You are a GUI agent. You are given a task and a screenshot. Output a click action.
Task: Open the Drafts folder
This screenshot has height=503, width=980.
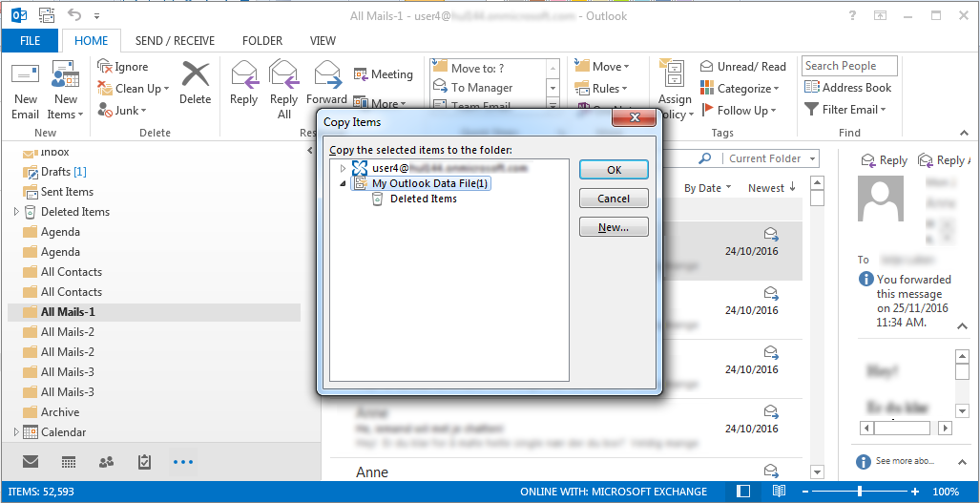pos(55,171)
